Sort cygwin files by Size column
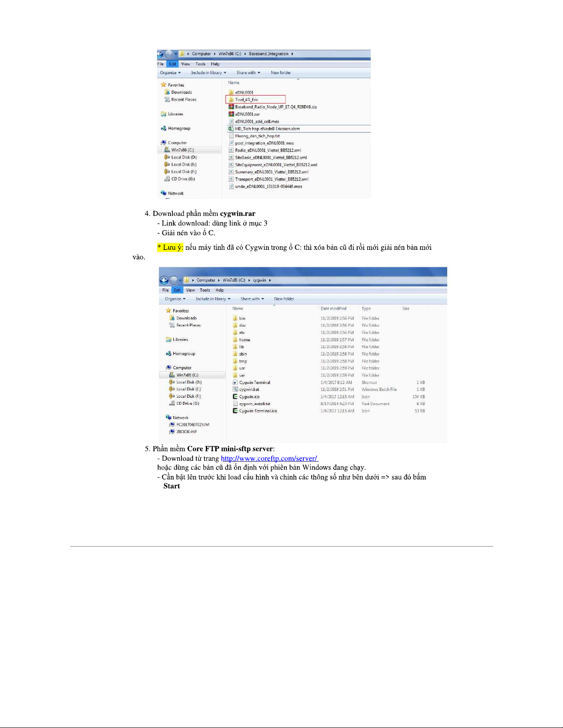 (x=405, y=309)
